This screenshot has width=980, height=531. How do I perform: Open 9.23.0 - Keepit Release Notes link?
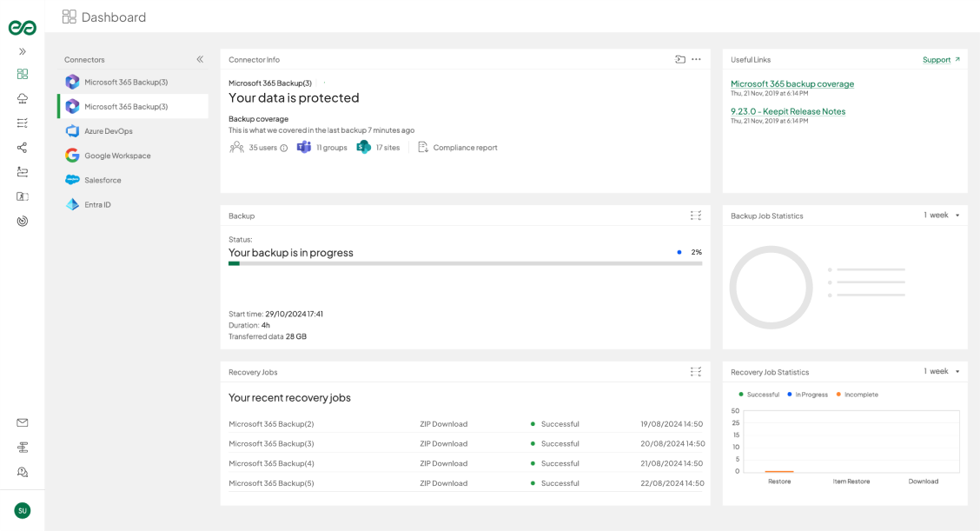tap(787, 111)
